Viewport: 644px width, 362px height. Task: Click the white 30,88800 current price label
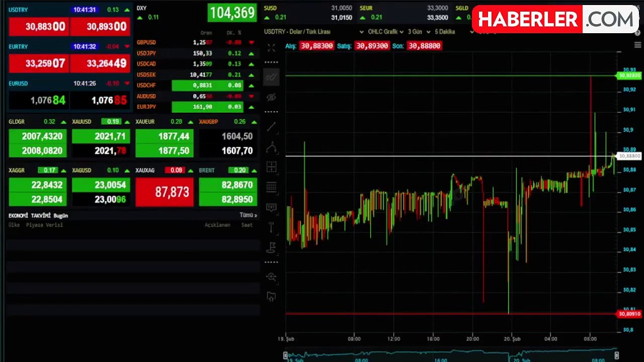[629, 156]
